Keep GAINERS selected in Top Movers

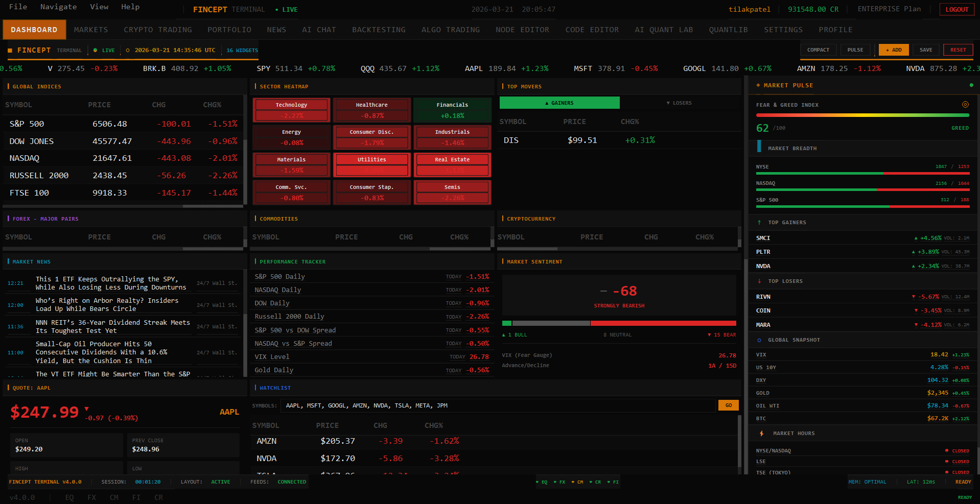(559, 103)
